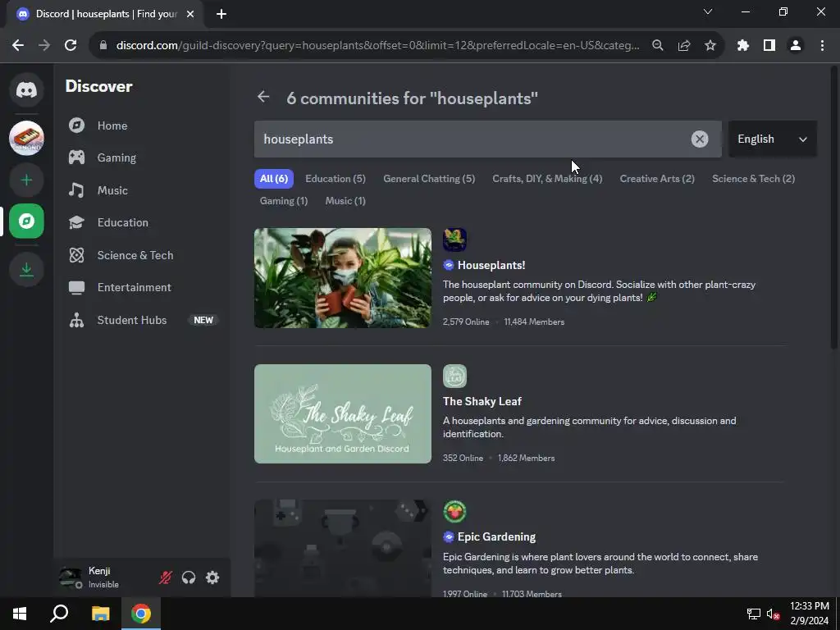
Task: Go back with results back arrow
Action: click(263, 97)
